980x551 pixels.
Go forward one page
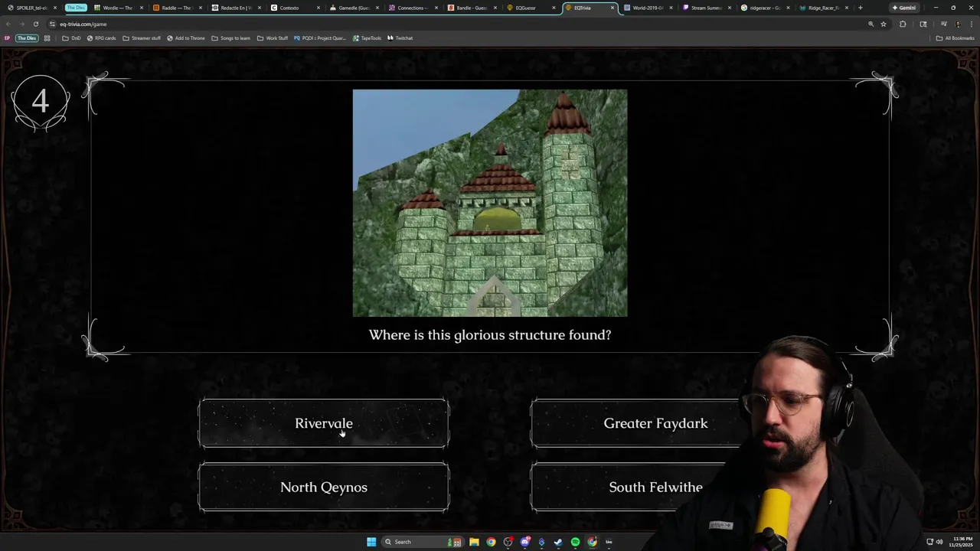21,24
